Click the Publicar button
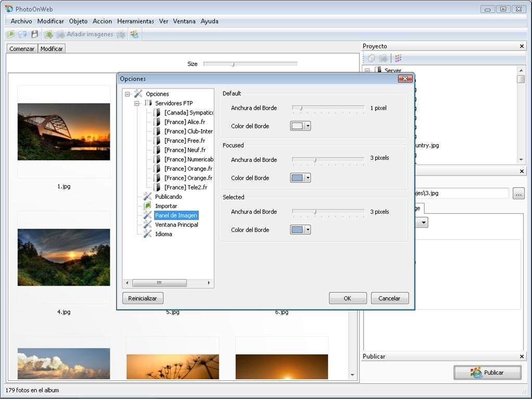Screen dimensions: 532x399 [x=487, y=372]
